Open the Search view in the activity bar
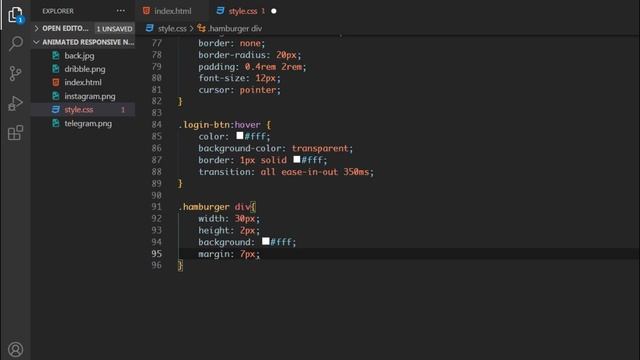 16,43
